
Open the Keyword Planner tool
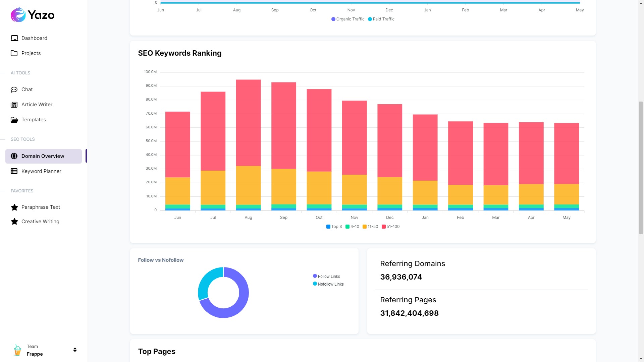coord(42,171)
